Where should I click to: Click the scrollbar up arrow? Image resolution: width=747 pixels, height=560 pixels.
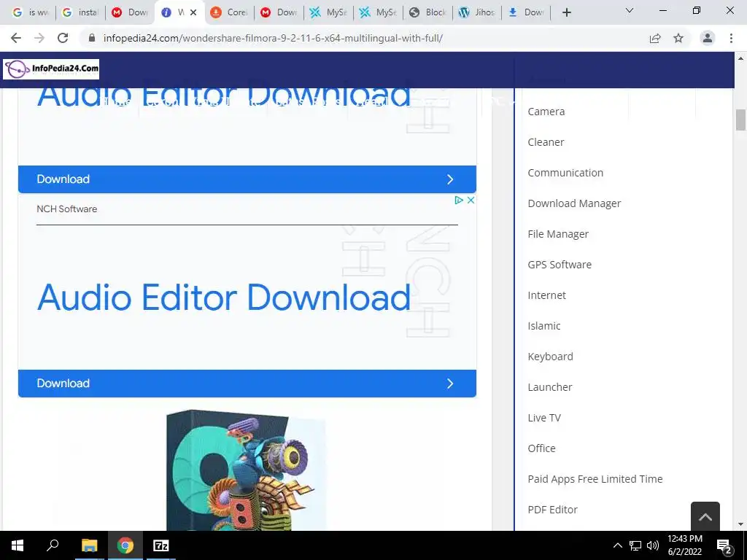tap(740, 58)
